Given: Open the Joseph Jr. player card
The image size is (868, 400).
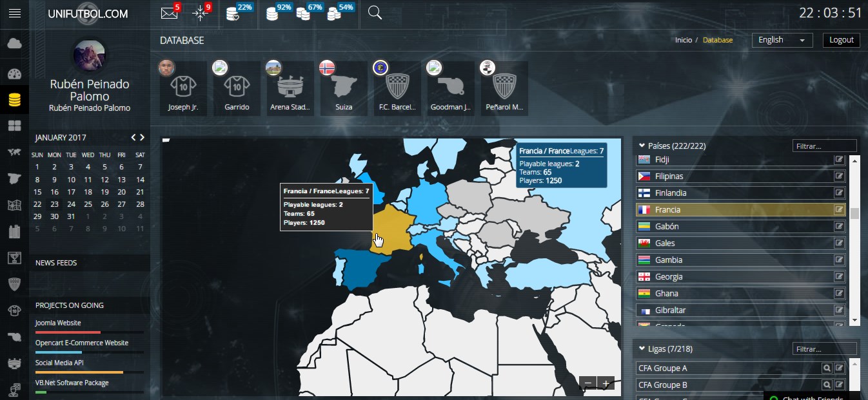Looking at the screenshot, I should pyautogui.click(x=182, y=88).
